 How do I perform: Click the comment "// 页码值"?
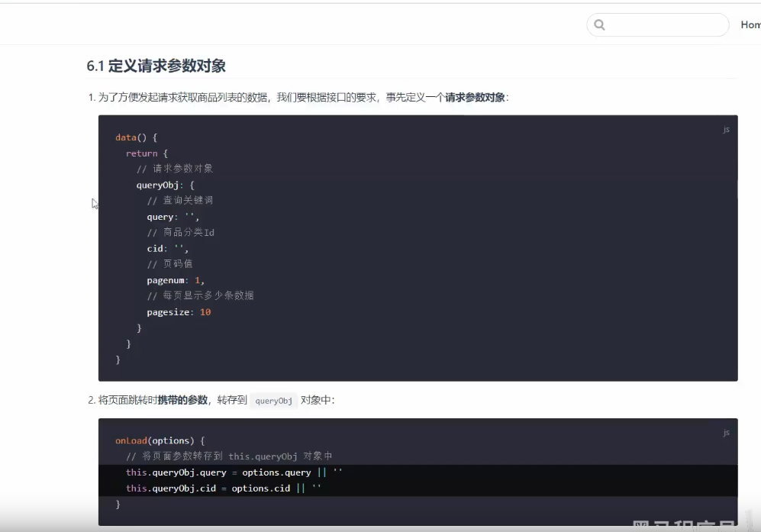click(x=170, y=264)
